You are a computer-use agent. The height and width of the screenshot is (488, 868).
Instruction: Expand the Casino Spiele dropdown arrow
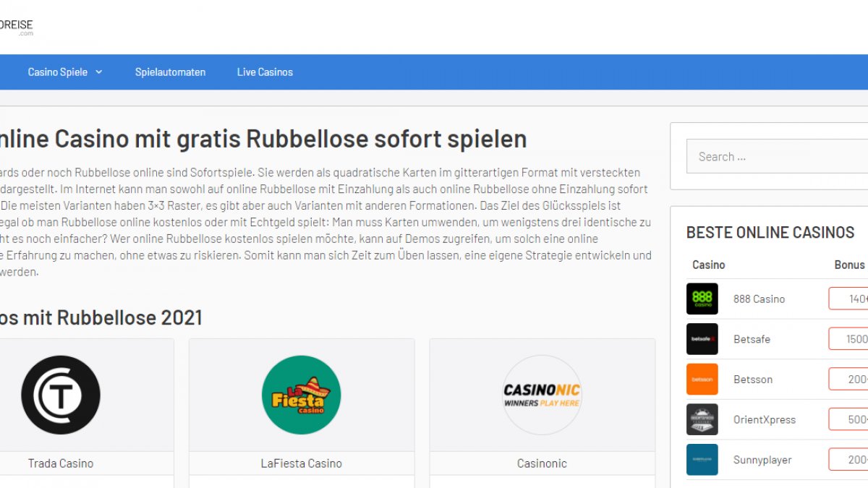(98, 72)
